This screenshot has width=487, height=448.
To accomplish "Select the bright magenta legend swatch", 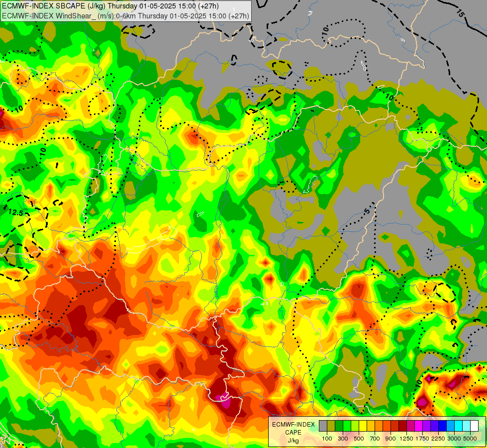I will tap(419, 426).
